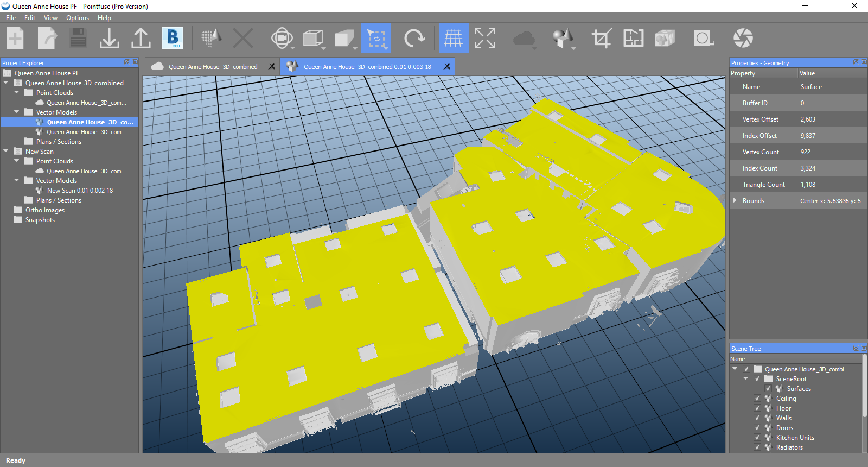This screenshot has height=467, width=868.
Task: Close the Properties - Geometry panel
Action: [x=863, y=62]
